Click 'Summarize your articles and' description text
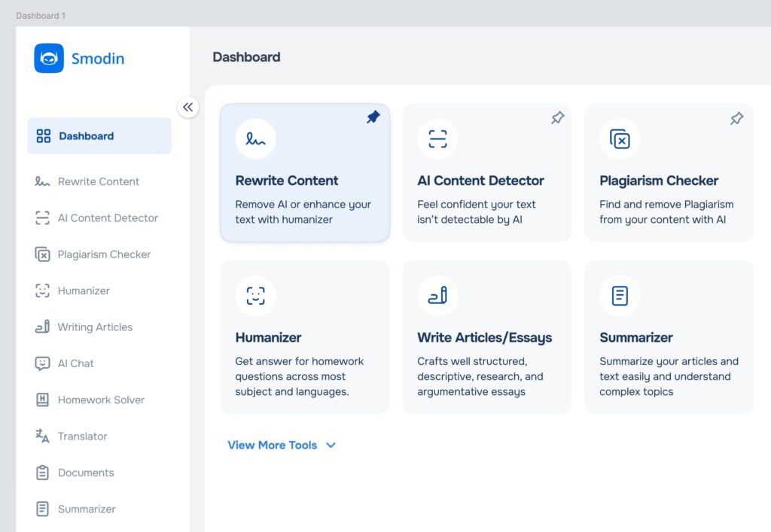Screen dimensions: 771x532 point(669,361)
